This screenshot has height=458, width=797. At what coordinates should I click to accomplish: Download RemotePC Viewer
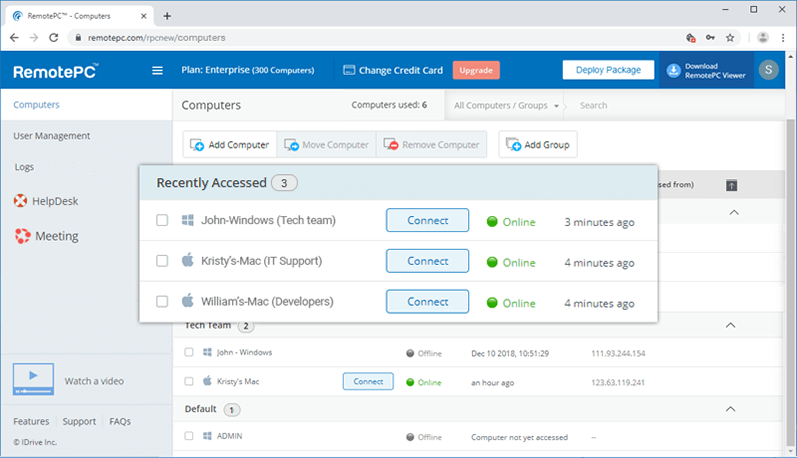tap(706, 71)
